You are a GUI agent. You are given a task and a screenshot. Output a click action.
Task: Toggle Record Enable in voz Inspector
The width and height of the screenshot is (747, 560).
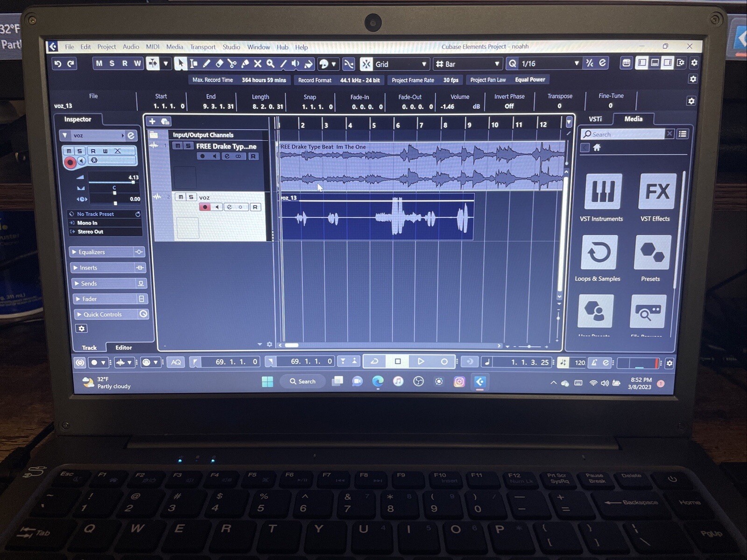pyautogui.click(x=70, y=162)
